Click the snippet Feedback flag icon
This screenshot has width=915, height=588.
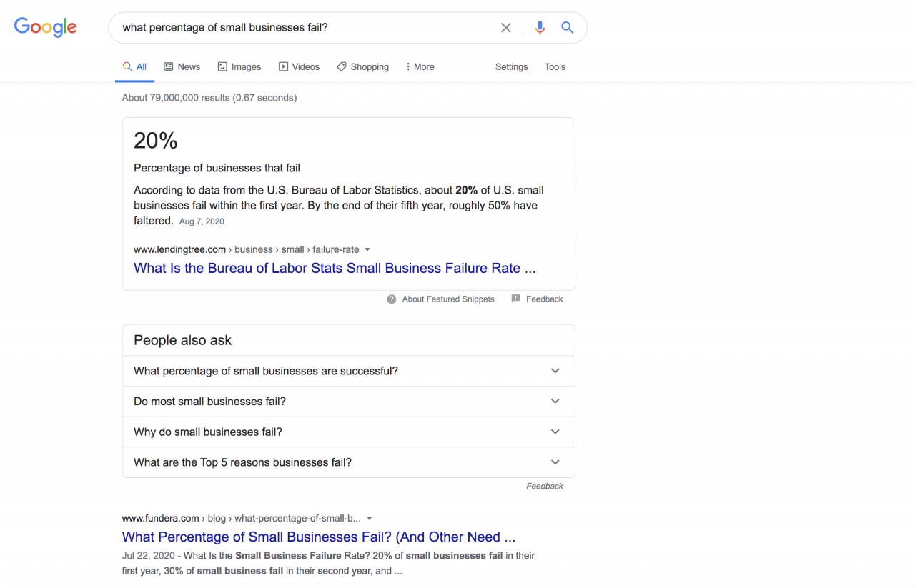tap(515, 299)
